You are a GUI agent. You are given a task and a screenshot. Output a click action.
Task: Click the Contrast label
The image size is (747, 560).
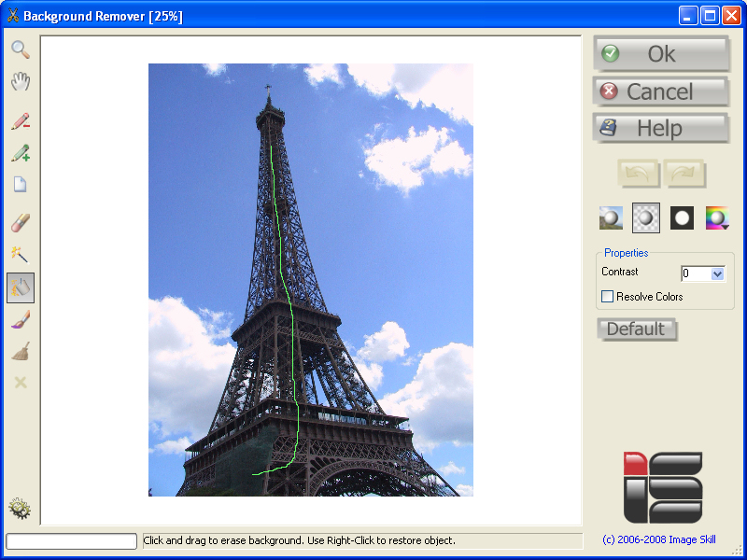coord(619,272)
